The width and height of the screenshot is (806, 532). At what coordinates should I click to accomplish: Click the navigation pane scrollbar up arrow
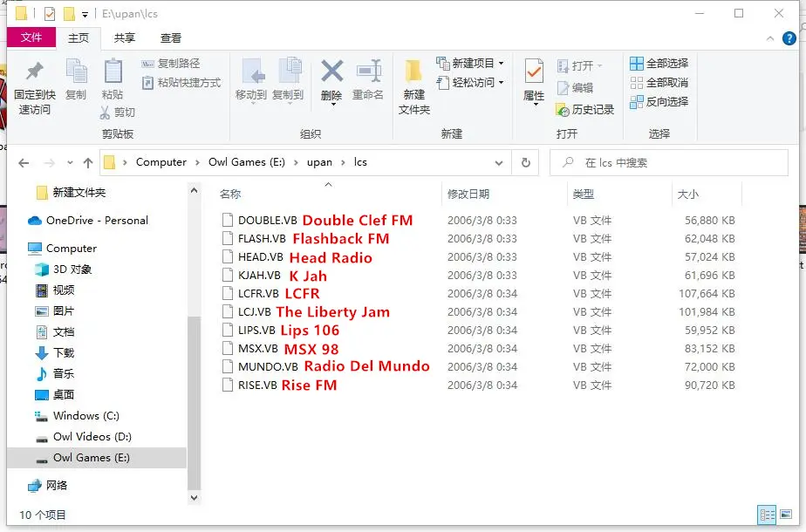(x=194, y=191)
